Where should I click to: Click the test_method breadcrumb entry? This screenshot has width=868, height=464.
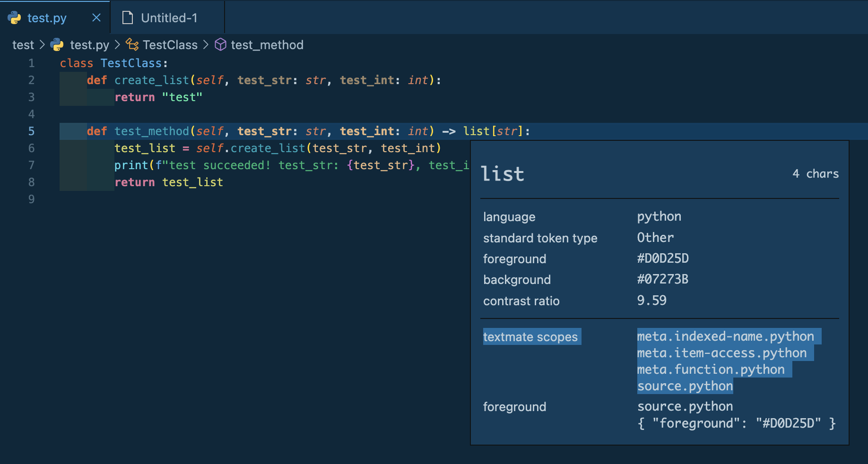(x=267, y=44)
